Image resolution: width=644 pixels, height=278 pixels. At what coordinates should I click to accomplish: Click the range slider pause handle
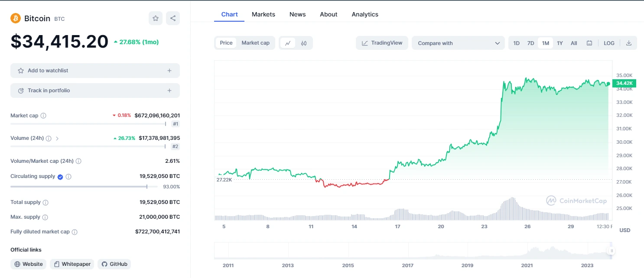[x=611, y=251]
